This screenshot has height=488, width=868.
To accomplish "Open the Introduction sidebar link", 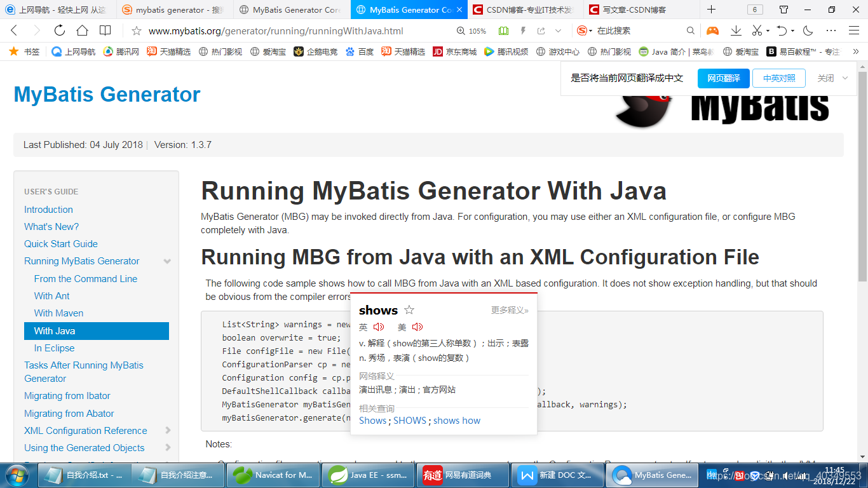I will pyautogui.click(x=48, y=210).
